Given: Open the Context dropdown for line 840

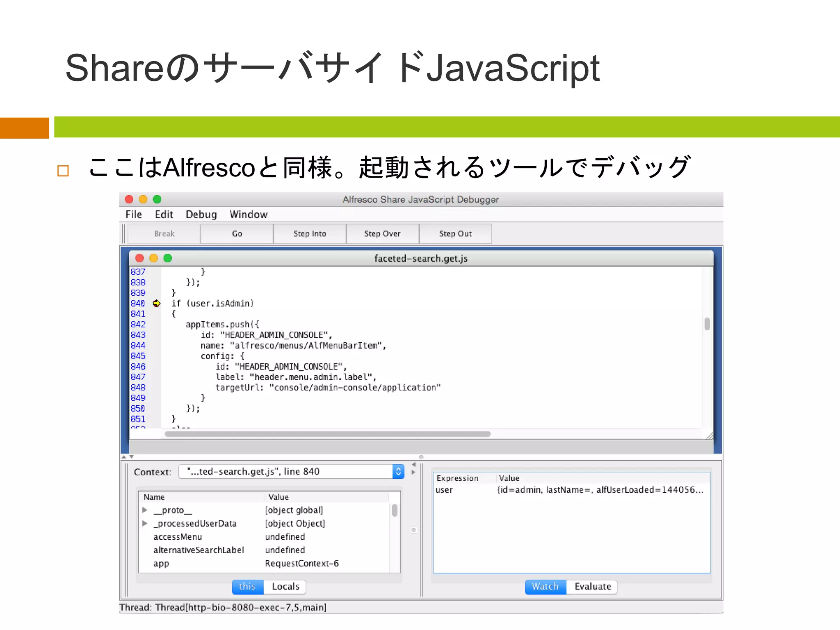Looking at the screenshot, I should 291,472.
